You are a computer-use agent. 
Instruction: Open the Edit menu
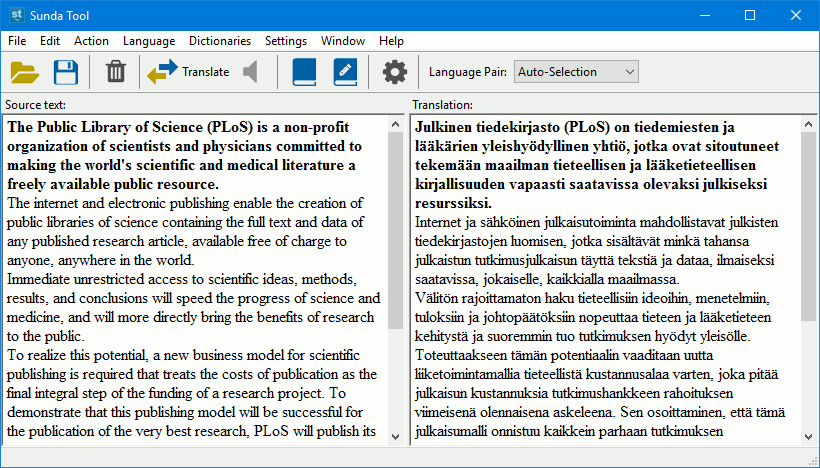tap(50, 41)
